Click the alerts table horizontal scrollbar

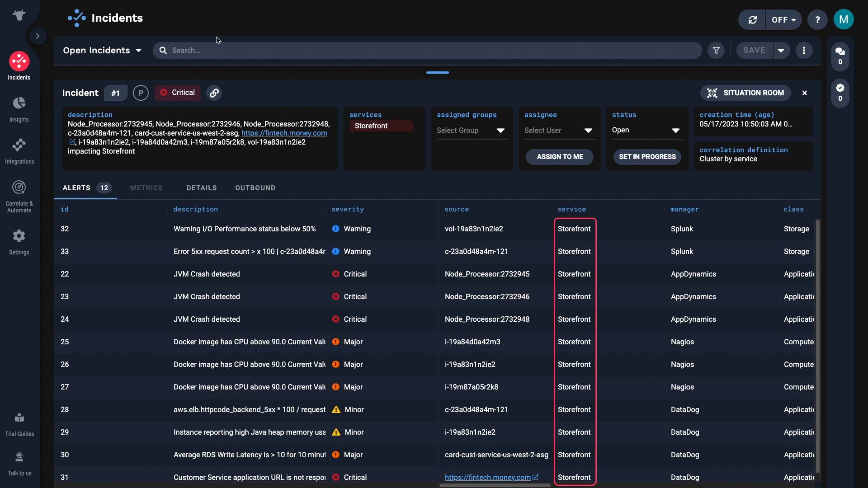click(x=495, y=485)
